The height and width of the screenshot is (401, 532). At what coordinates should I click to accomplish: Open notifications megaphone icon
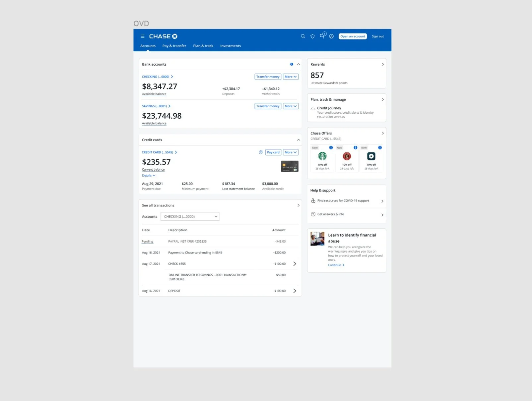point(322,35)
